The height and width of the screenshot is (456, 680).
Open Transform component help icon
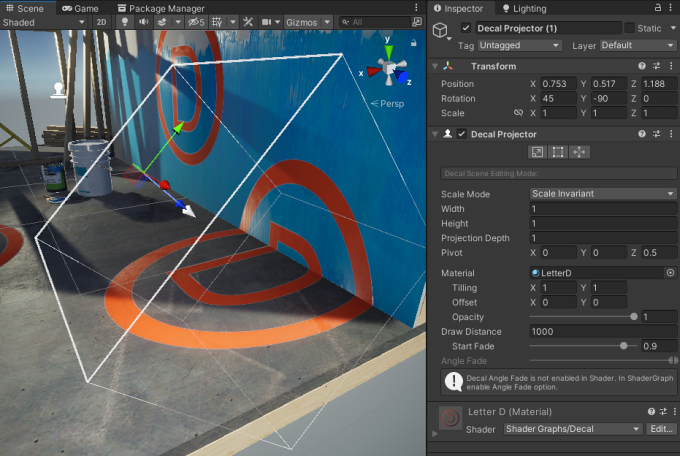(642, 66)
